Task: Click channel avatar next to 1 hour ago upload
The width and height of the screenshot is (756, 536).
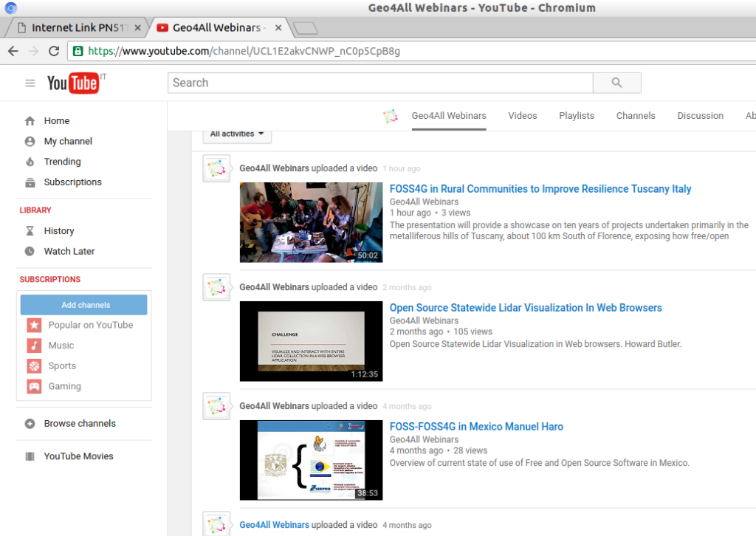Action: [x=216, y=168]
